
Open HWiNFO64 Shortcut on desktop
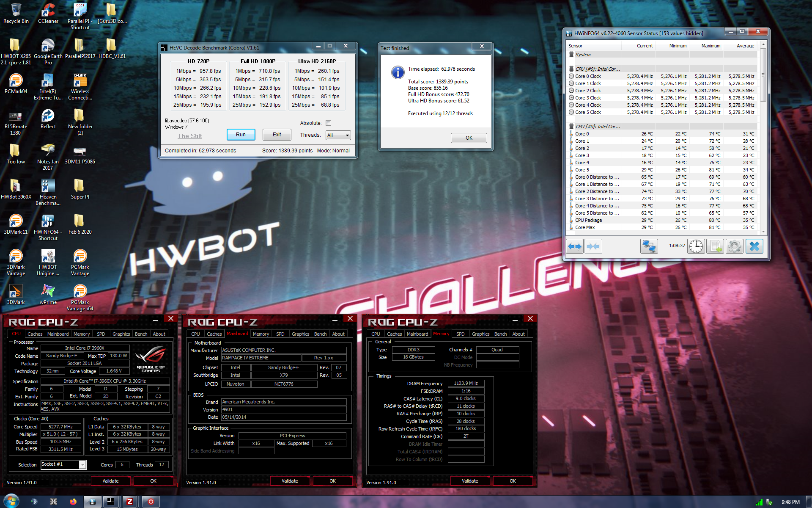pyautogui.click(x=48, y=227)
